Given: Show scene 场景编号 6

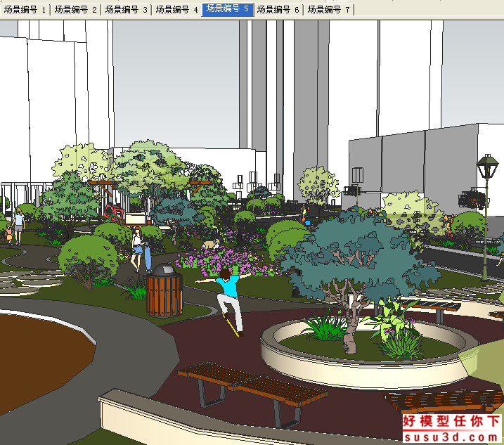Looking at the screenshot, I should click(278, 10).
